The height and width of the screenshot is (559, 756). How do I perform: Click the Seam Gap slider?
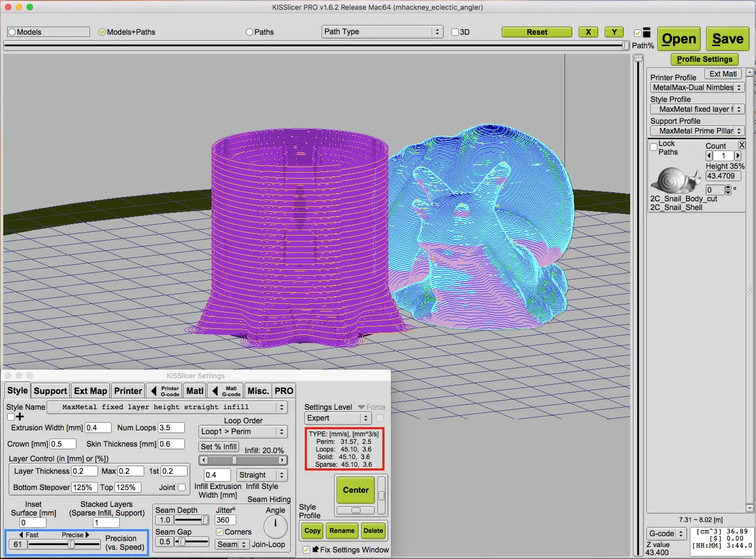click(191, 542)
